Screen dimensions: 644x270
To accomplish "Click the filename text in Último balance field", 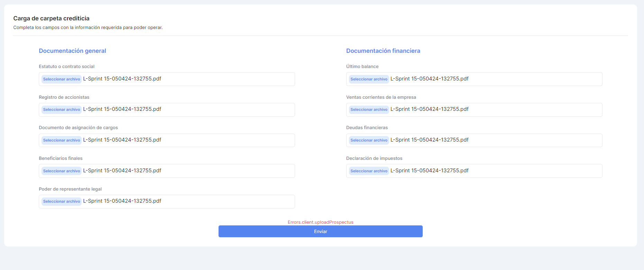I will click(429, 79).
